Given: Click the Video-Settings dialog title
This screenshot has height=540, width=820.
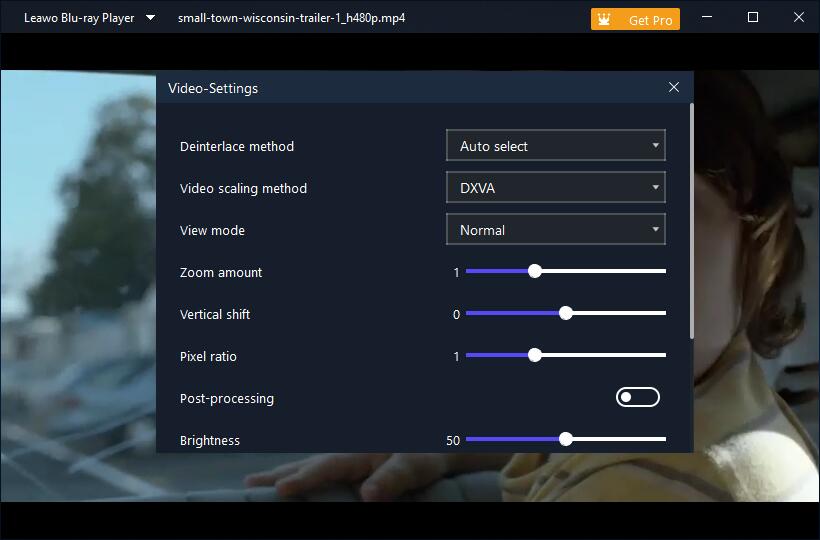Looking at the screenshot, I should click(x=213, y=88).
